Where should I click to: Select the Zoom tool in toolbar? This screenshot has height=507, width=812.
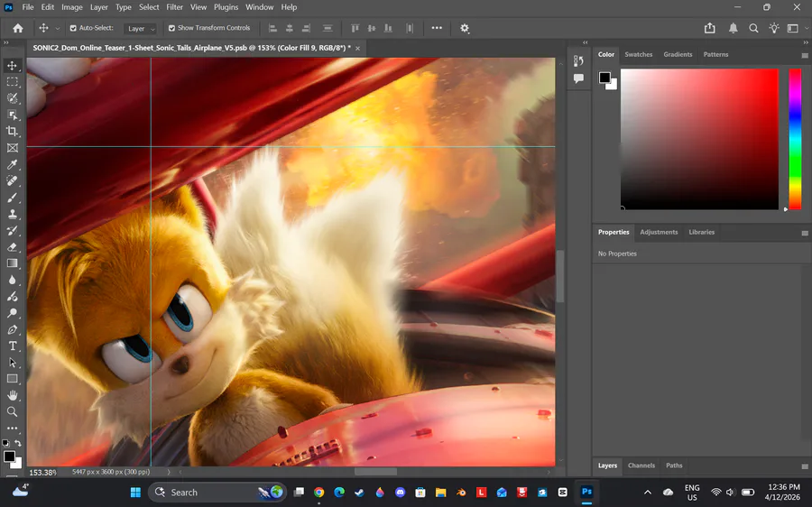13,411
